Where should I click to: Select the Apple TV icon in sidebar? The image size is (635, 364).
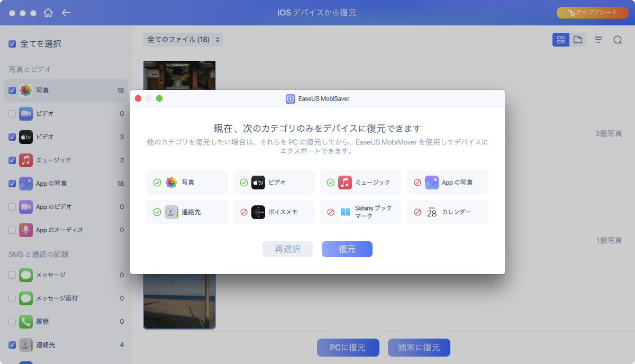pos(26,137)
